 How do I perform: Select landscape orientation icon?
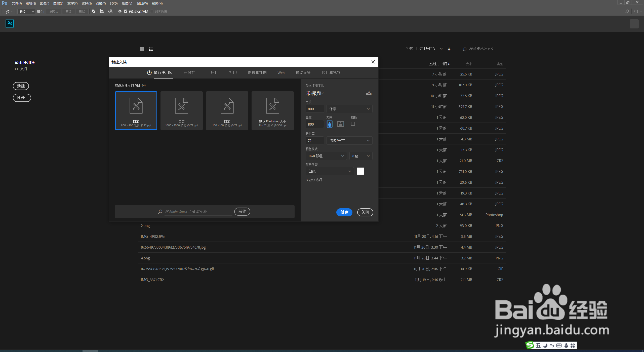click(x=340, y=124)
